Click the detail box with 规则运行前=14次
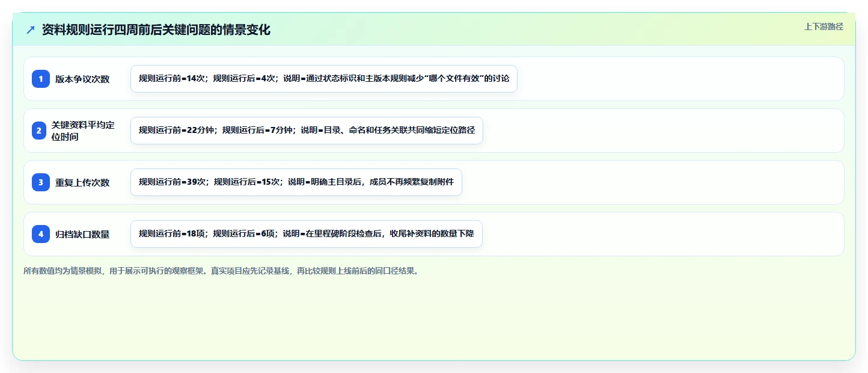Image resolution: width=868 pixels, height=373 pixels. (x=324, y=79)
